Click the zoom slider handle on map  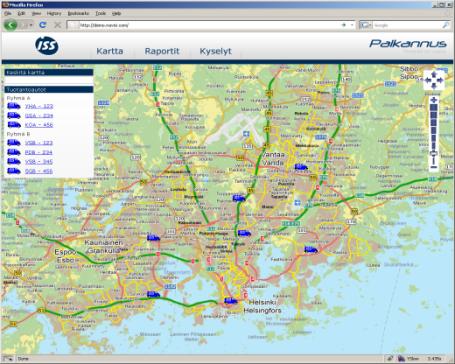tap(434, 153)
